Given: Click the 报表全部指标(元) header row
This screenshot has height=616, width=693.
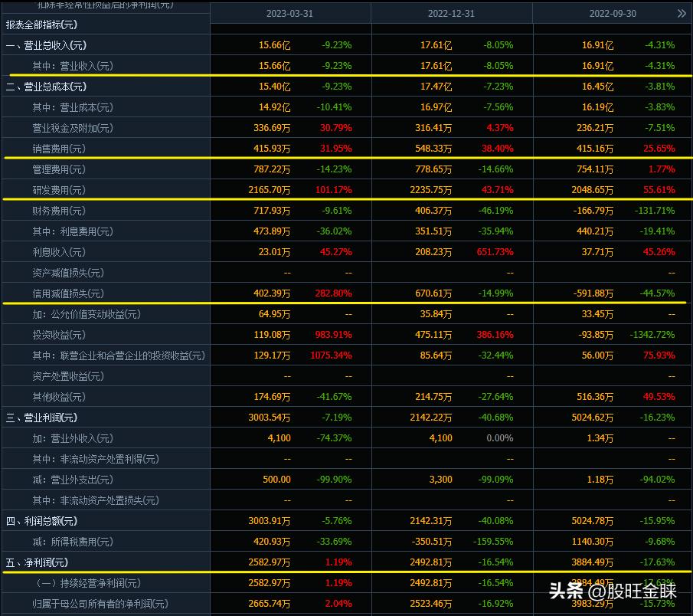Looking at the screenshot, I should [41, 25].
